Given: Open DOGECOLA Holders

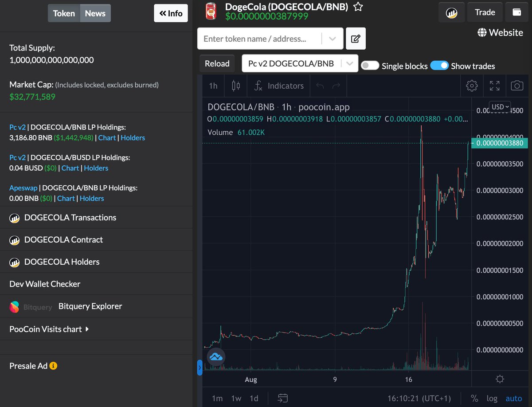Looking at the screenshot, I should [x=62, y=262].
